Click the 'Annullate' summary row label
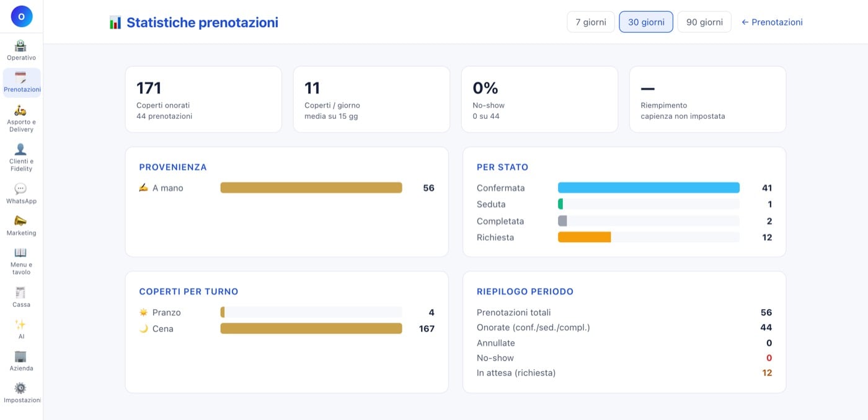The height and width of the screenshot is (420, 868). [495, 343]
